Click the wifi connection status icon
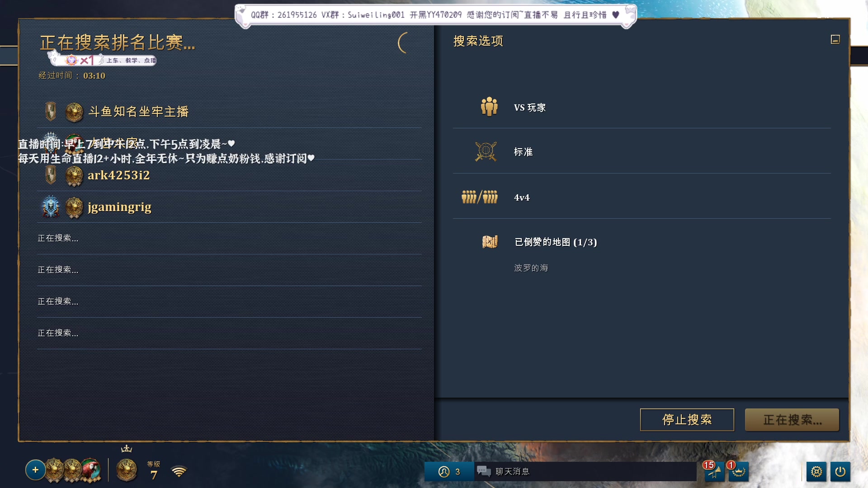 pyautogui.click(x=179, y=471)
